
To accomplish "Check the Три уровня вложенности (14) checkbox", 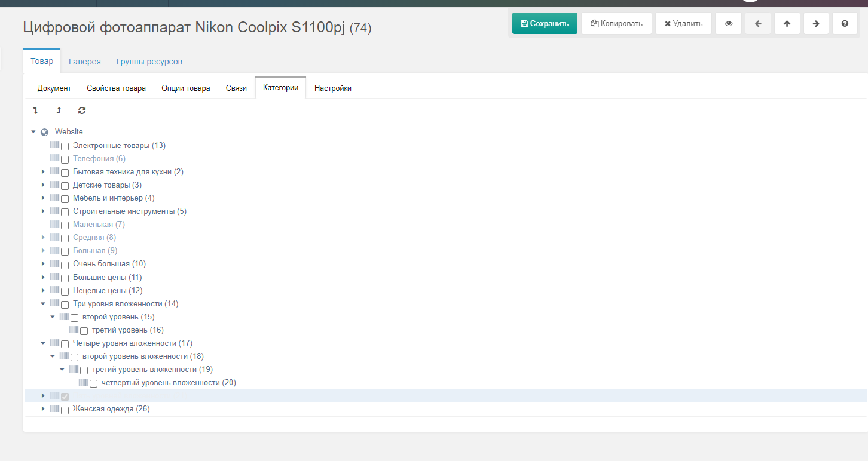I will (65, 305).
